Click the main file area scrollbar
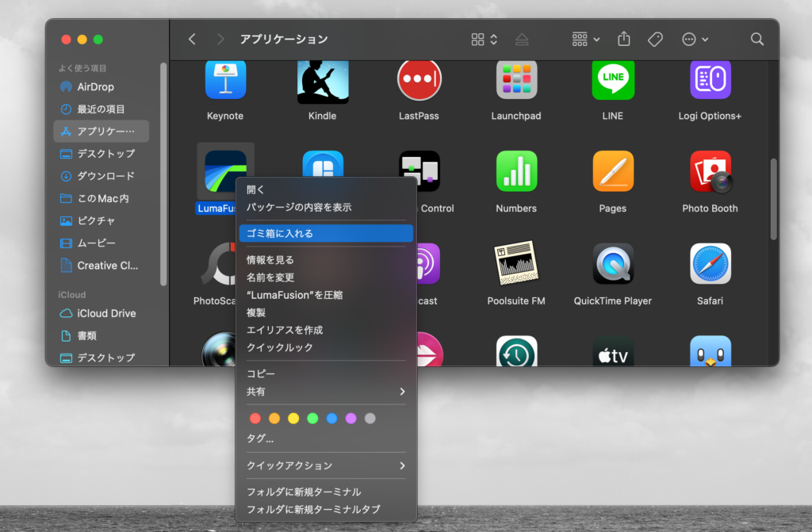The image size is (812, 532). pos(774,200)
